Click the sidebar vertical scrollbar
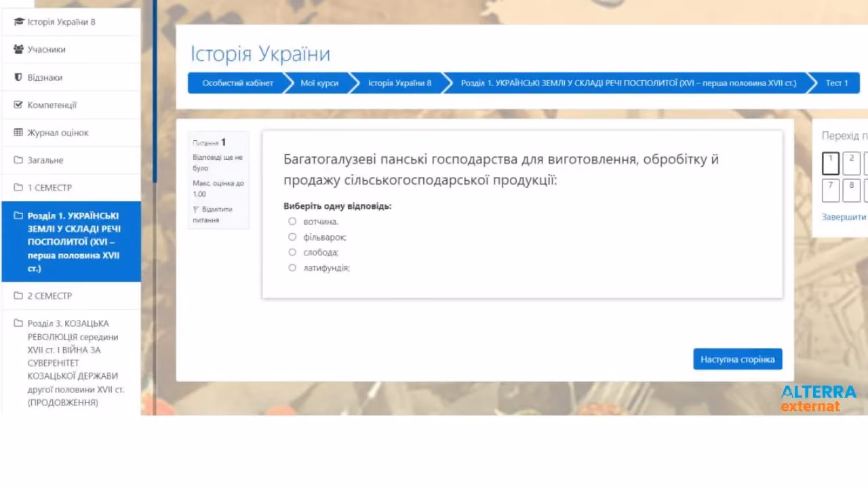Viewport: 868px width, 488px height. [155, 91]
